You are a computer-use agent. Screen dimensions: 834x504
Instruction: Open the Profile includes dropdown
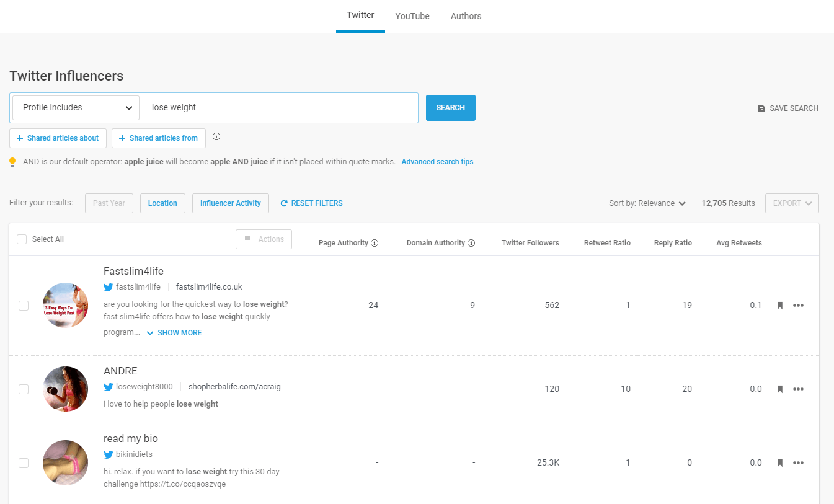76,108
